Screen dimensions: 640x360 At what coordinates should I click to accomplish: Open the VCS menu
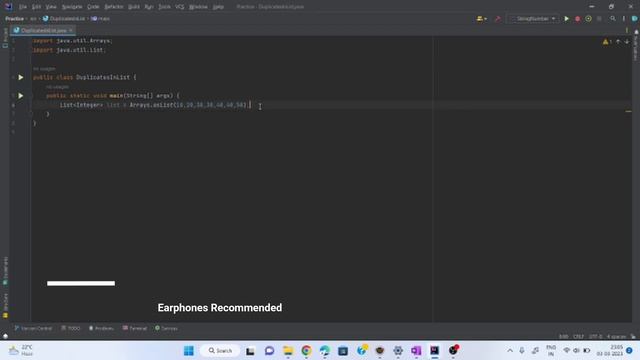point(180,7)
